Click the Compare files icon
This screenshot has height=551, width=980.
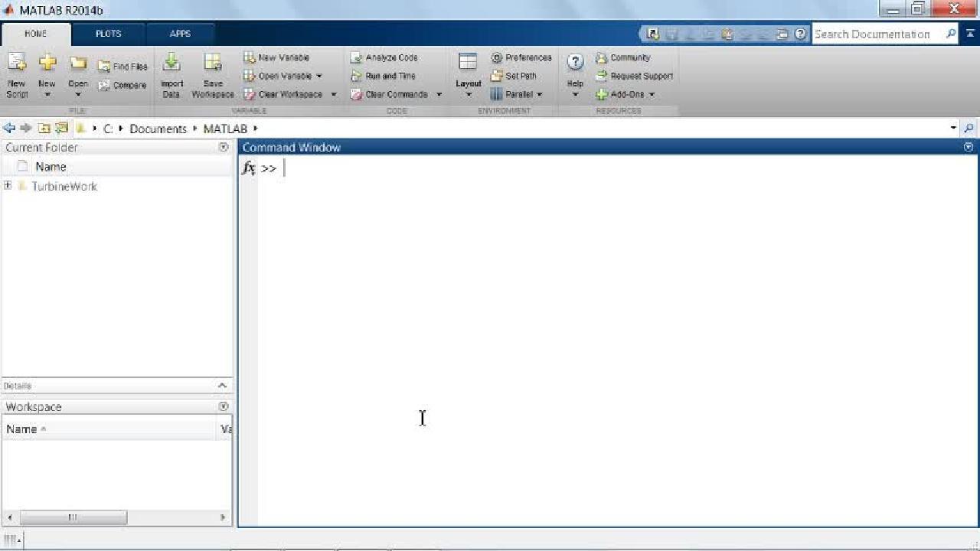104,85
